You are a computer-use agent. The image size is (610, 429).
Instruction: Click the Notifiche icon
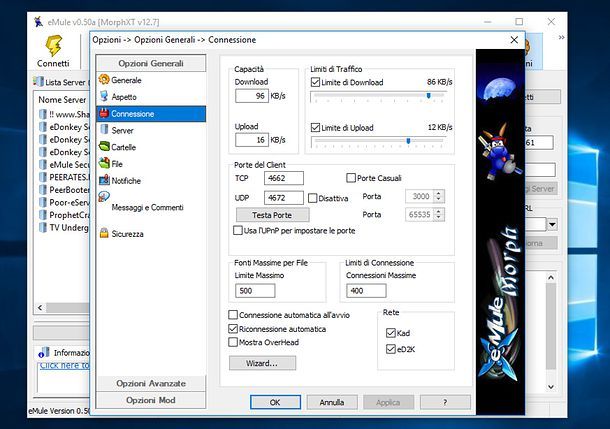point(104,180)
